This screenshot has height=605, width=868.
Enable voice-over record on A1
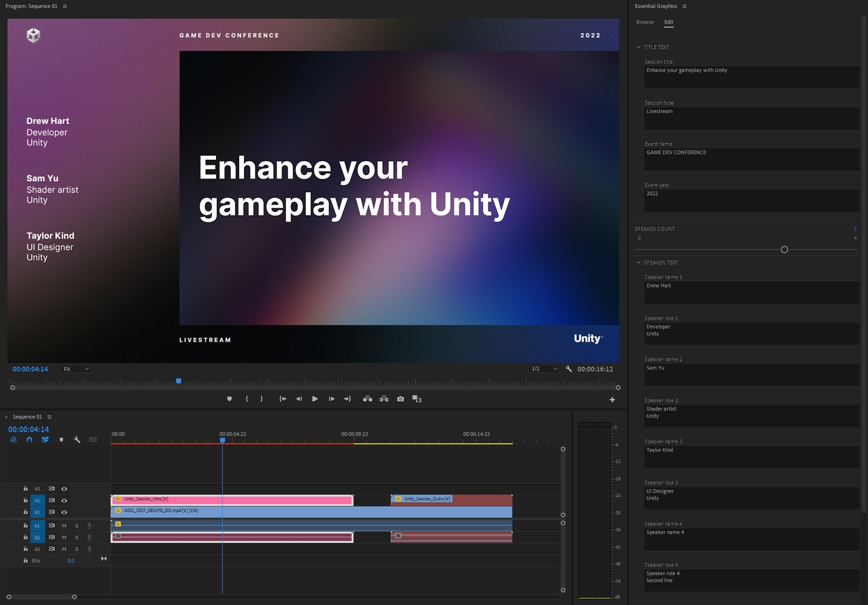90,526
